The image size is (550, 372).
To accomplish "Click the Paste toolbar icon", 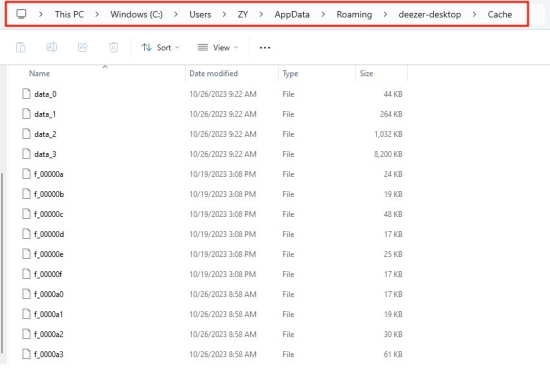I will pyautogui.click(x=21, y=47).
